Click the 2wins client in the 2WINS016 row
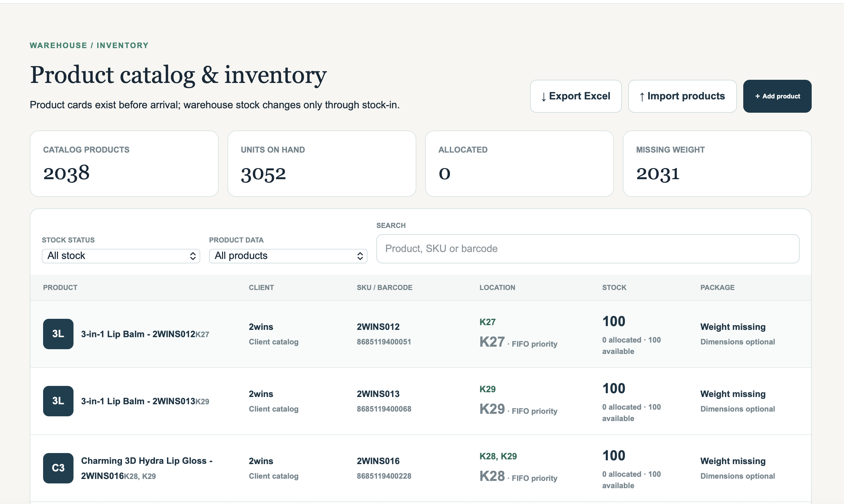Viewport: 844px width, 504px height. point(261,461)
